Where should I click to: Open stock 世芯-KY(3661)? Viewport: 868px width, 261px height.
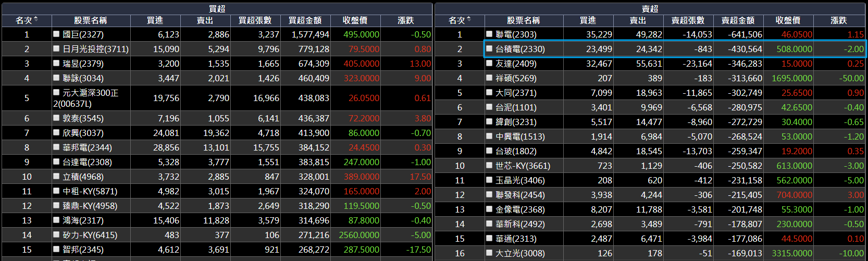(x=523, y=166)
